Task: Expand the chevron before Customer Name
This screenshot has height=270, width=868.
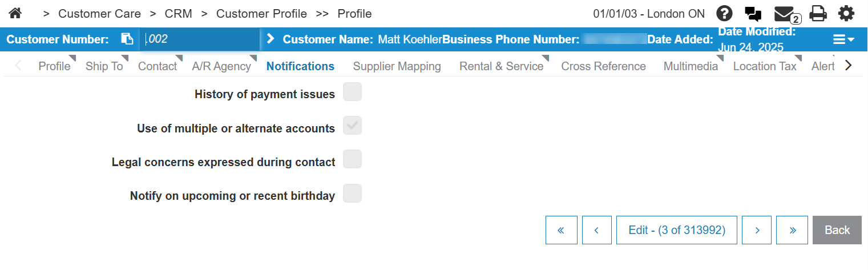Action: [271, 39]
